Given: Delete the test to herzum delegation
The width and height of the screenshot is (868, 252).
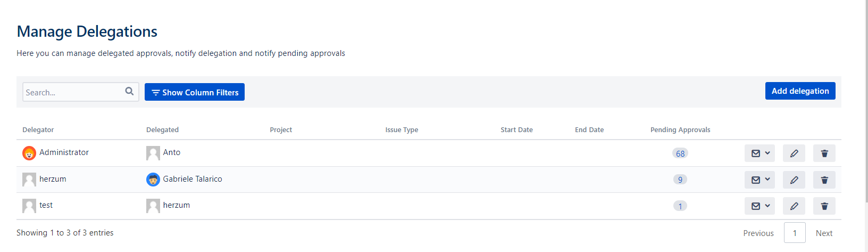Looking at the screenshot, I should pyautogui.click(x=824, y=206).
